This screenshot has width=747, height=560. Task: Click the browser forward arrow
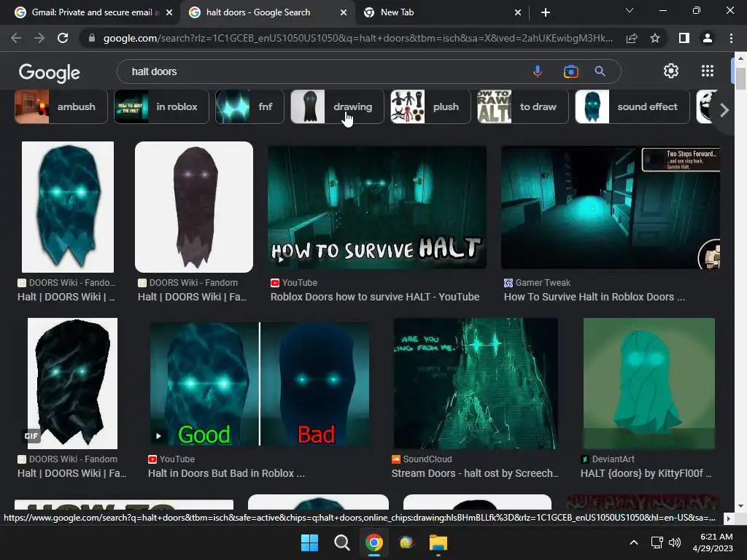point(39,38)
